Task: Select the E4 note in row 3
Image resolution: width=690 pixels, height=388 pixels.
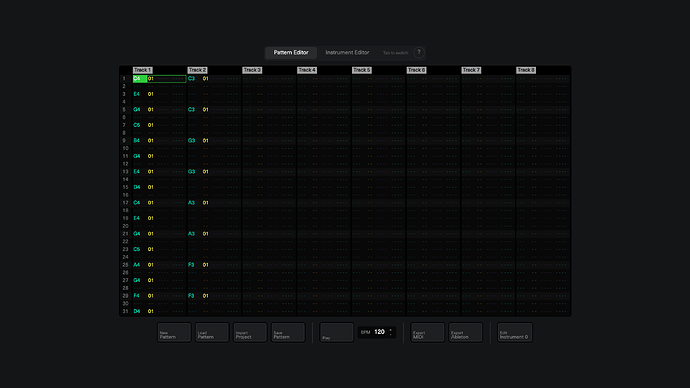Action: pyautogui.click(x=137, y=94)
